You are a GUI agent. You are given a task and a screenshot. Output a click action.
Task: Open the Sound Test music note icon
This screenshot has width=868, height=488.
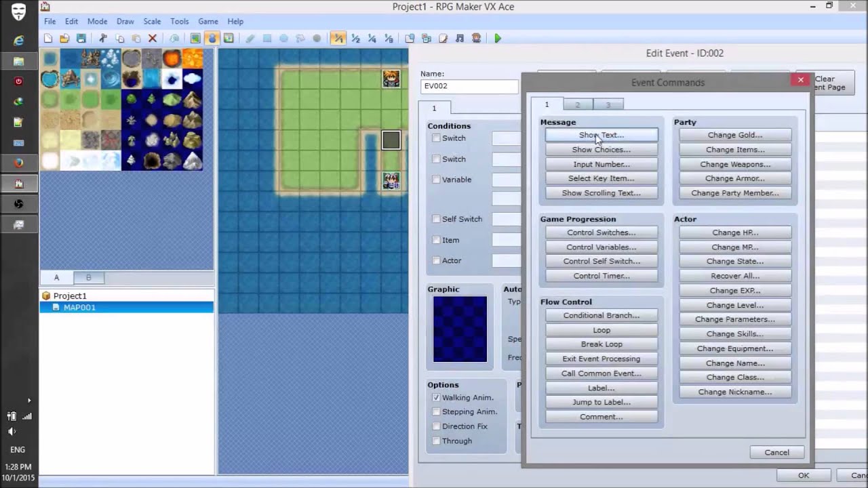(460, 39)
